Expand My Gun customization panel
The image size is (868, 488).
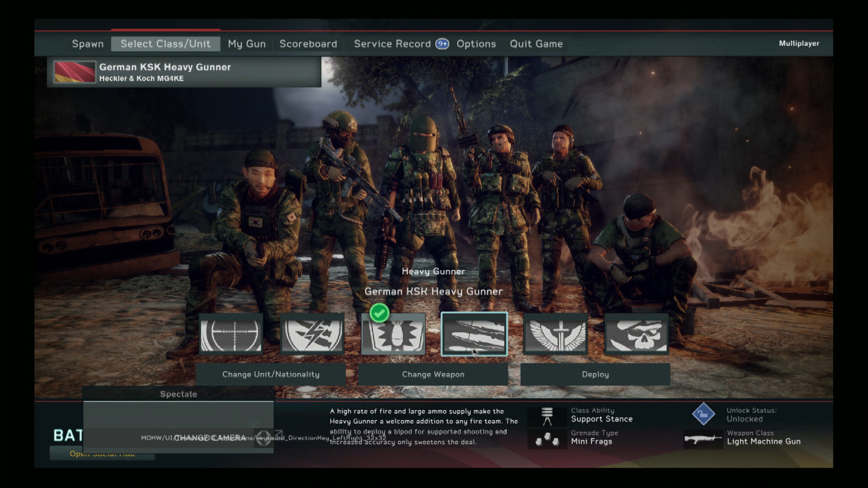pos(246,43)
